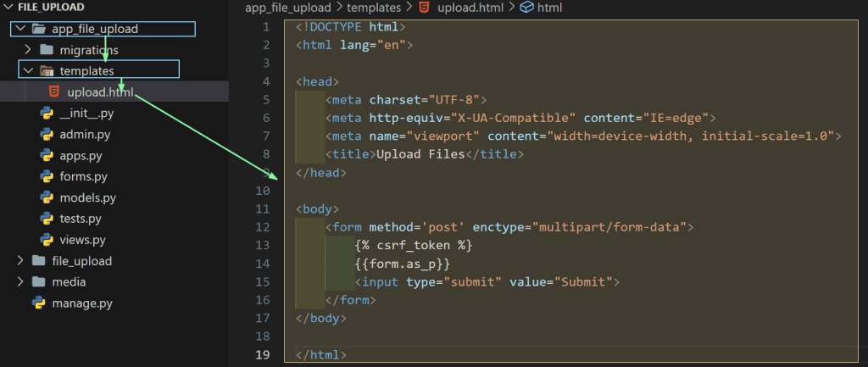Click the app_file_upload open-folder icon
Image resolution: width=868 pixels, height=367 pixels.
pos(38,29)
